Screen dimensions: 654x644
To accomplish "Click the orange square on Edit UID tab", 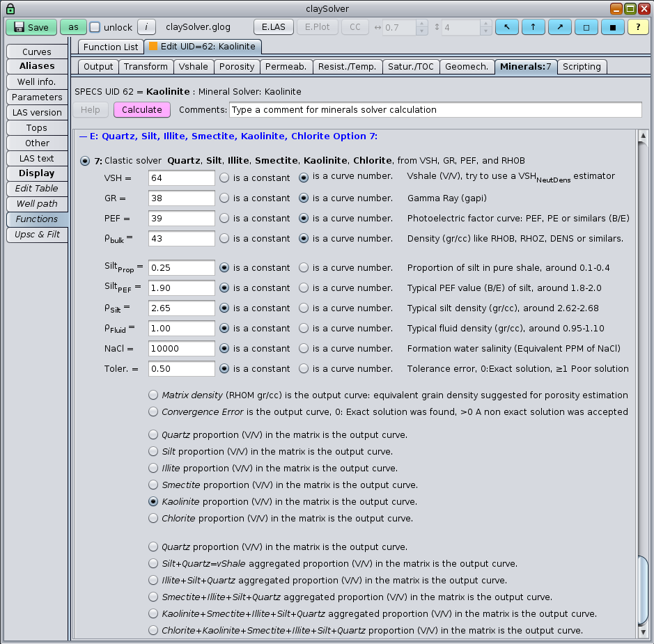I will (153, 46).
